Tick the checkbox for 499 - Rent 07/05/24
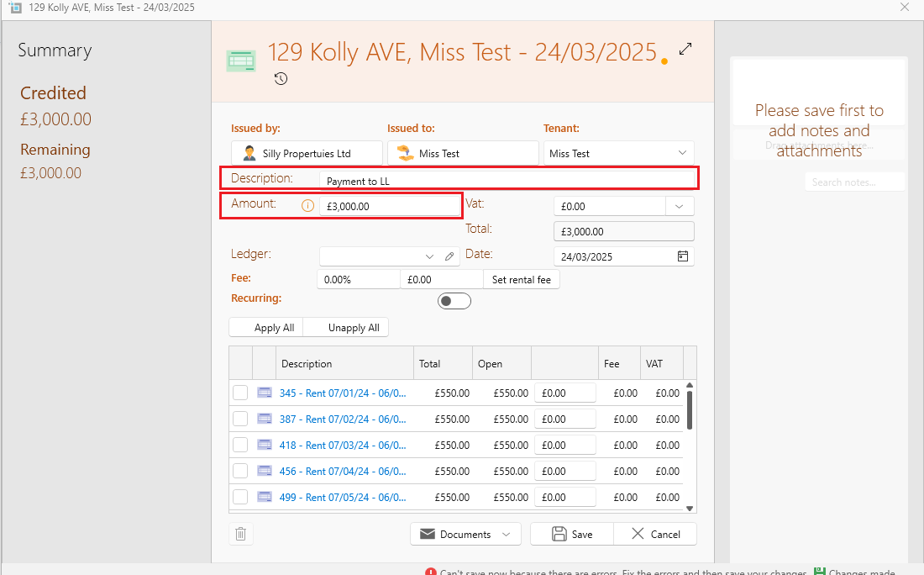This screenshot has width=924, height=575. click(x=240, y=497)
